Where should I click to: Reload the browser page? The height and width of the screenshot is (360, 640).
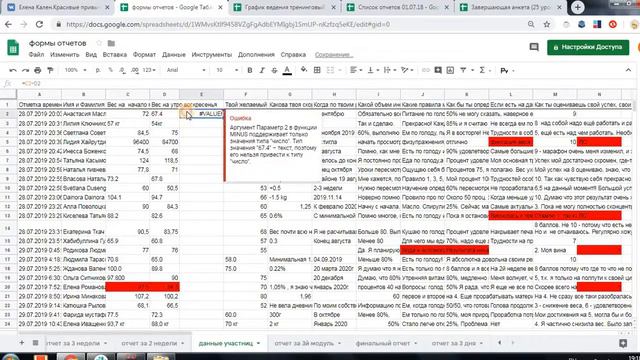[39, 24]
